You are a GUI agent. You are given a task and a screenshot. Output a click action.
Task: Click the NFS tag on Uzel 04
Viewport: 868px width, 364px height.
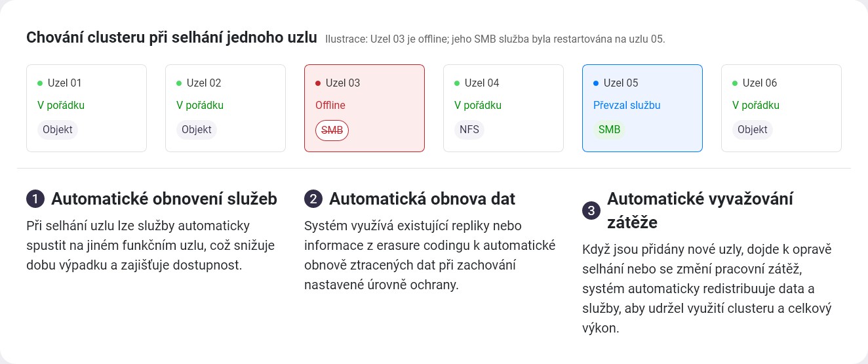pos(469,130)
